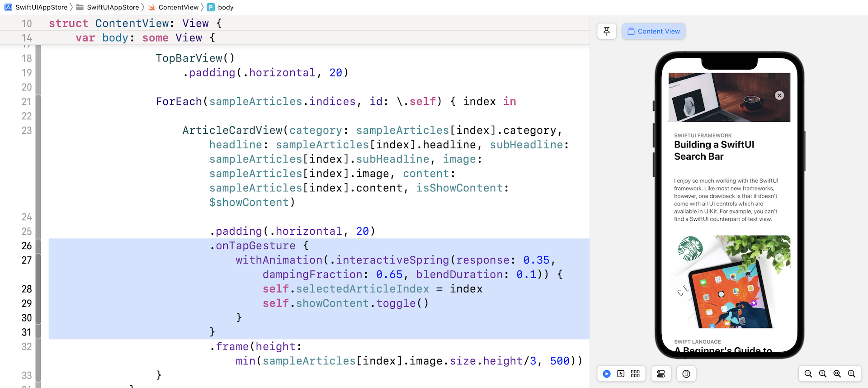Image resolution: width=868 pixels, height=388 pixels.
Task: Zoom out the preview canvas
Action: 808,374
